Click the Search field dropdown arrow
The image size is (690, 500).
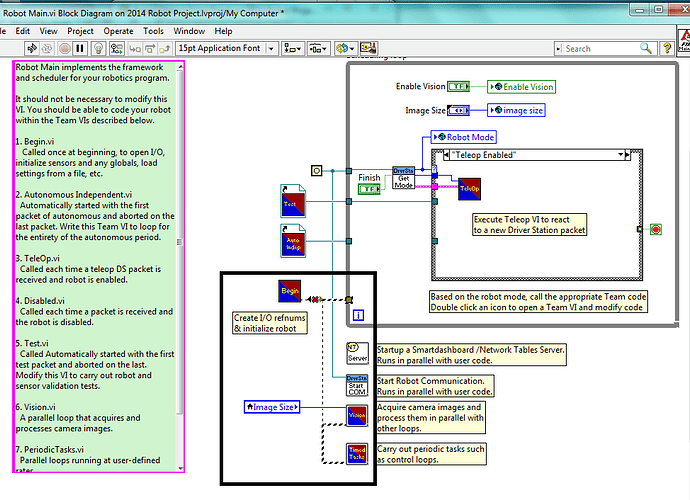(558, 49)
